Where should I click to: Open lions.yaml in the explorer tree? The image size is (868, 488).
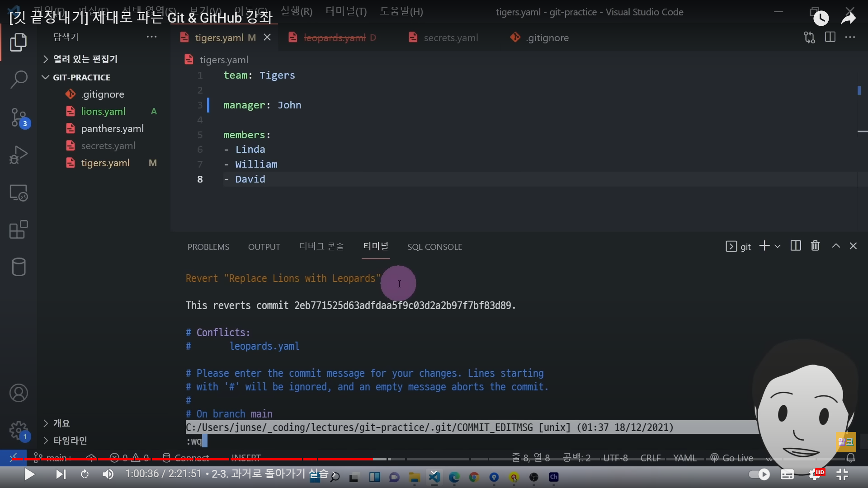(x=103, y=112)
